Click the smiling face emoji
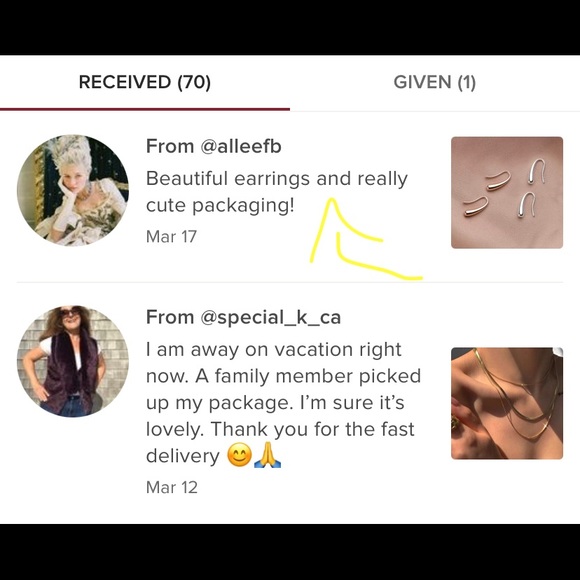Screen dimensions: 580x580 (x=239, y=455)
